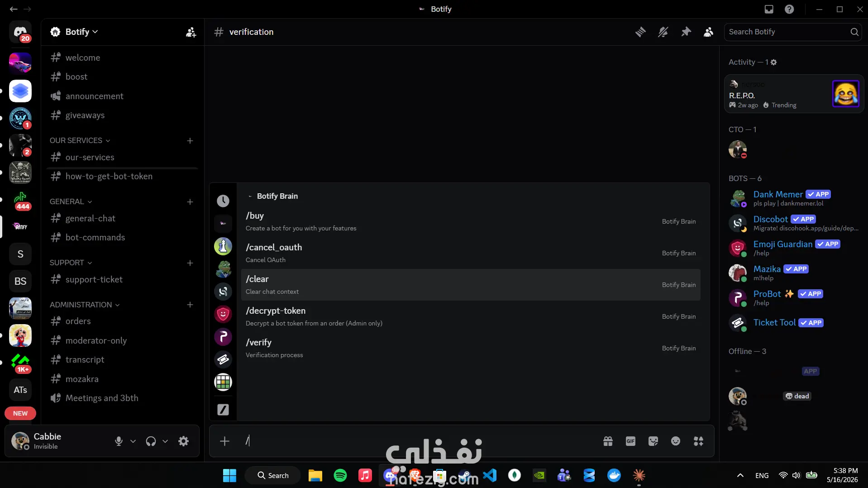The height and width of the screenshot is (488, 868).
Task: Open the boost channel
Action: click(122, 77)
